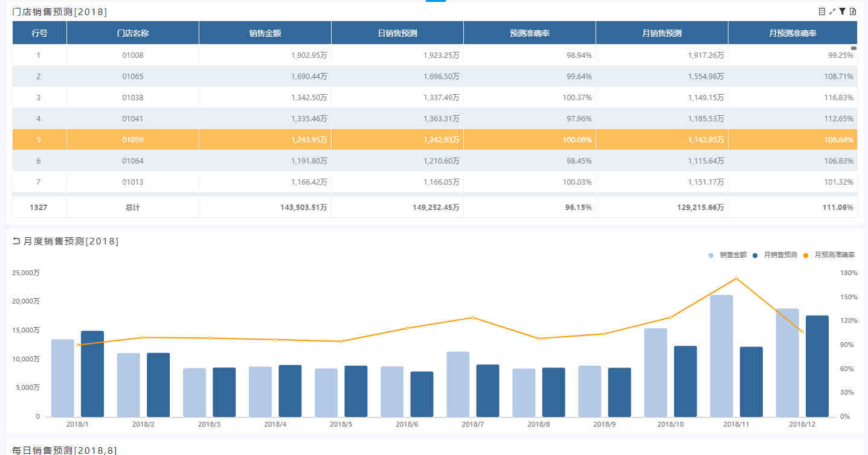Select store 01013 in the table
Screen dimensions: 868x455
(x=133, y=182)
